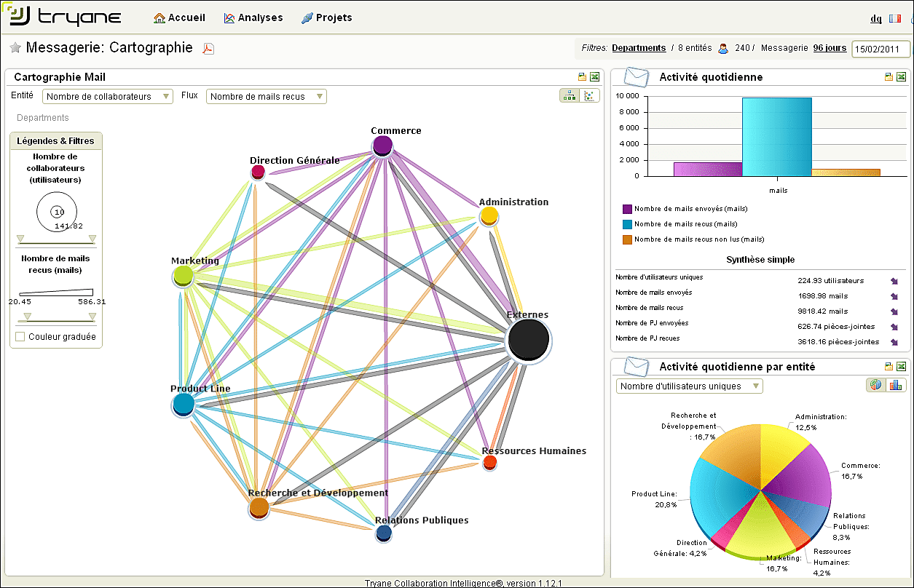Save Activité quotidienne chart as image

coord(889,77)
